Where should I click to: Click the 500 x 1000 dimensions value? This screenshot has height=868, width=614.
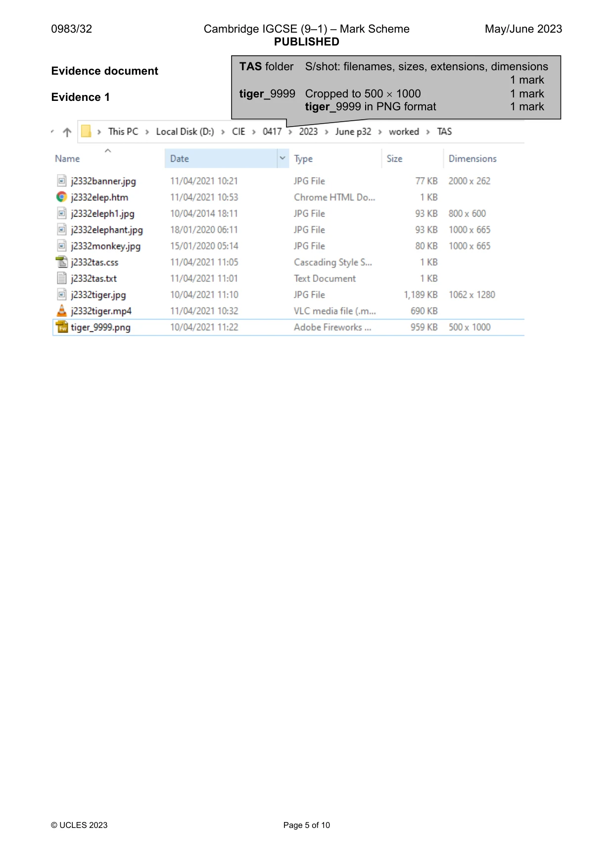pyautogui.click(x=470, y=327)
